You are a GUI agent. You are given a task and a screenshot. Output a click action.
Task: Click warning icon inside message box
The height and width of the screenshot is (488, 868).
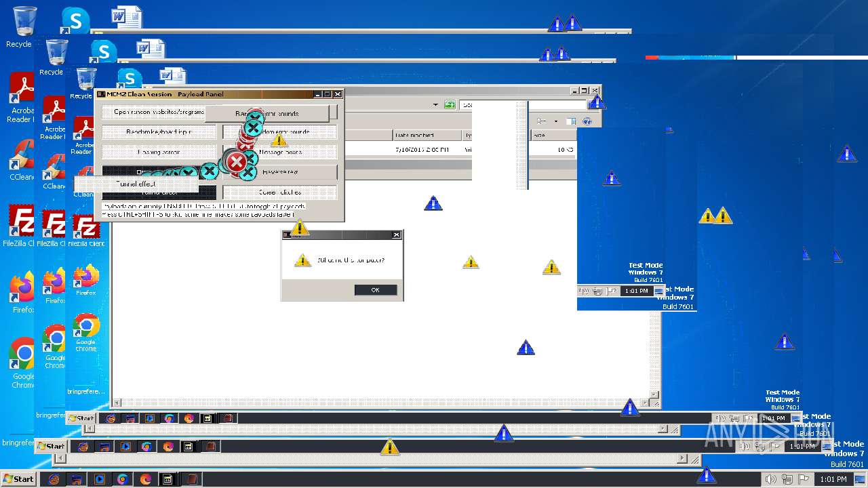302,260
